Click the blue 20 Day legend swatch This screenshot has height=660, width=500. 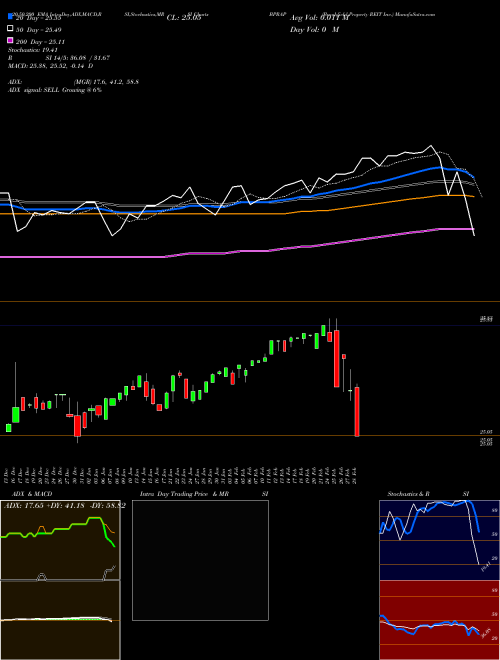(x=10, y=17)
